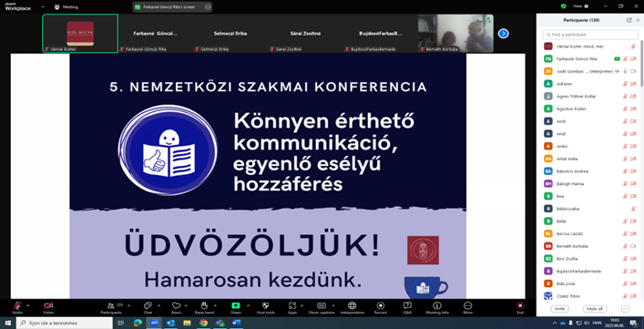
Task: Open Microsoft Edge from the taskbar
Action: (x=138, y=324)
